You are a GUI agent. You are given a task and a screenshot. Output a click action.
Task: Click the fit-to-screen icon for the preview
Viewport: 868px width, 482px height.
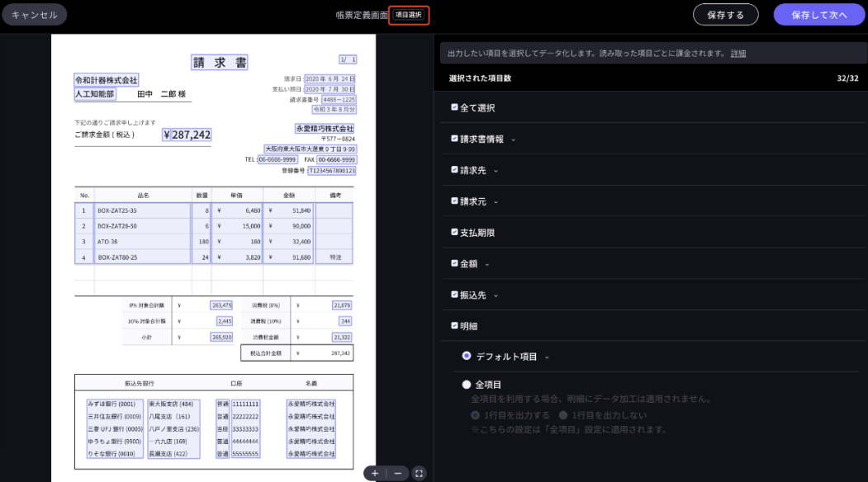coord(419,473)
